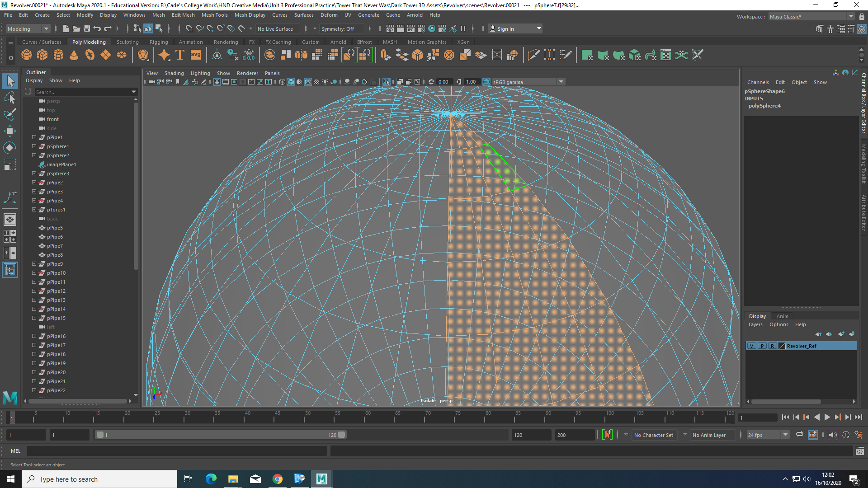This screenshot has height=488, width=868.
Task: Select the Move tool in toolbox
Action: [9, 131]
